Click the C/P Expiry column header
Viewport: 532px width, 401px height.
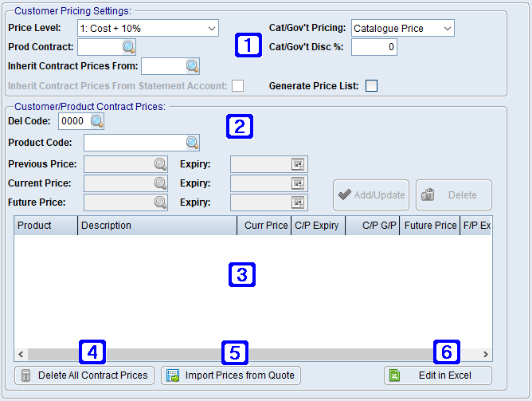pyautogui.click(x=318, y=226)
